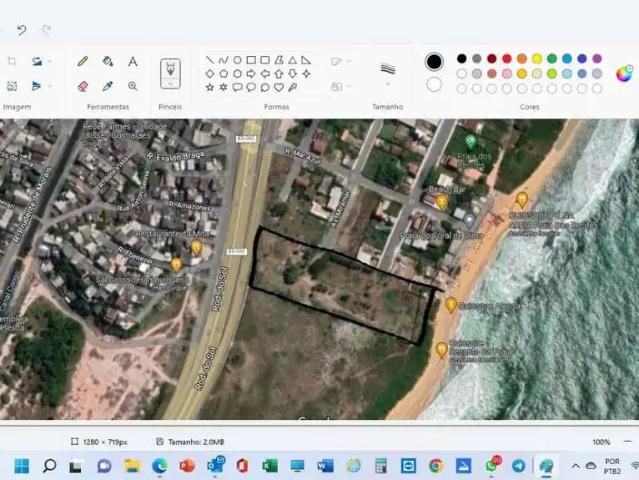Screen dimensions: 639x480
Task: Click the 100% zoom level
Action: coord(601,442)
